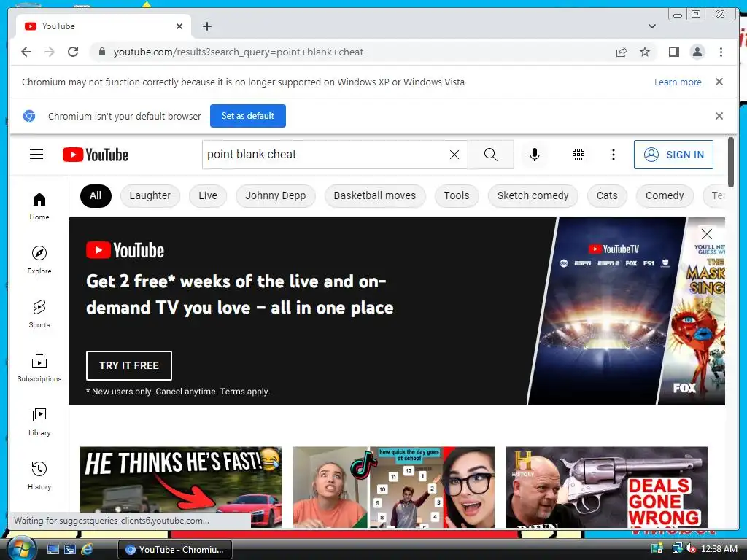Clear the search box with the X icon
The height and width of the screenshot is (560, 747).
click(x=454, y=155)
